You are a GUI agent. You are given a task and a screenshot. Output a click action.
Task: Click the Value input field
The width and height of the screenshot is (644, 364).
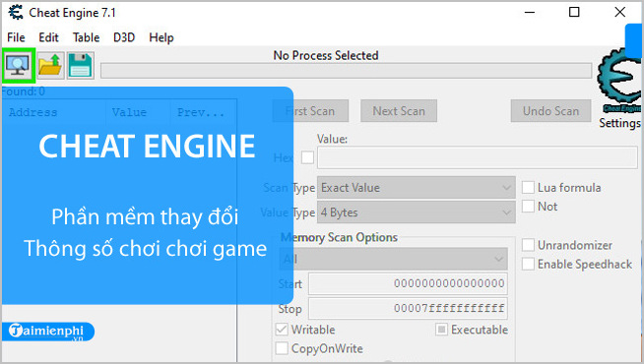click(x=478, y=157)
